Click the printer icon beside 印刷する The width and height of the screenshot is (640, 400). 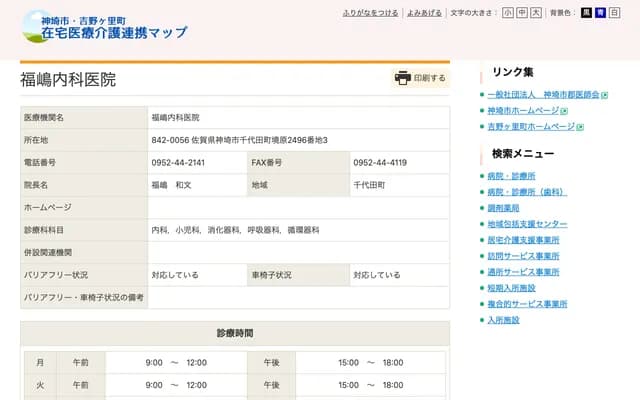pyautogui.click(x=403, y=78)
